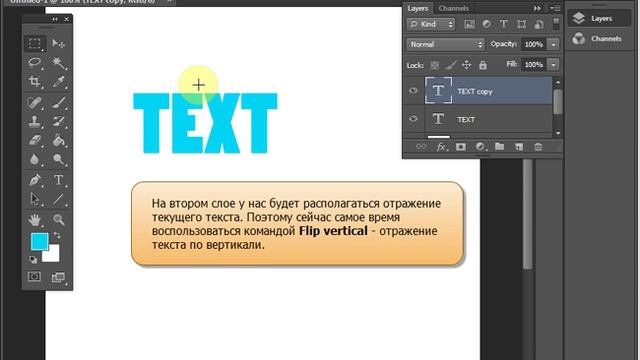Collapse the Tools panel with double arrows
Image resolution: width=640 pixels, height=360 pixels.
[x=55, y=19]
